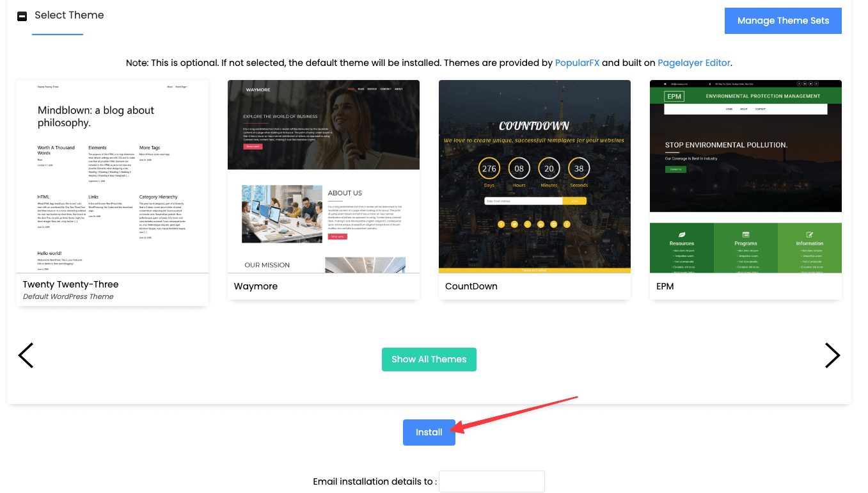Click the Default WordPress Theme subtitle
This screenshot has width=868, height=493.
(x=69, y=296)
